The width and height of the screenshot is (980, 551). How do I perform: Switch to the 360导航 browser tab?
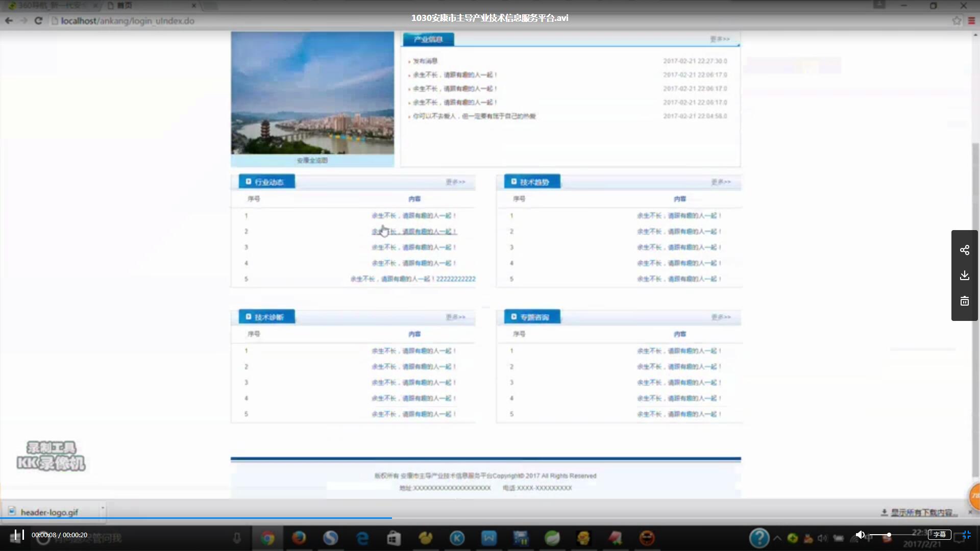[51, 6]
